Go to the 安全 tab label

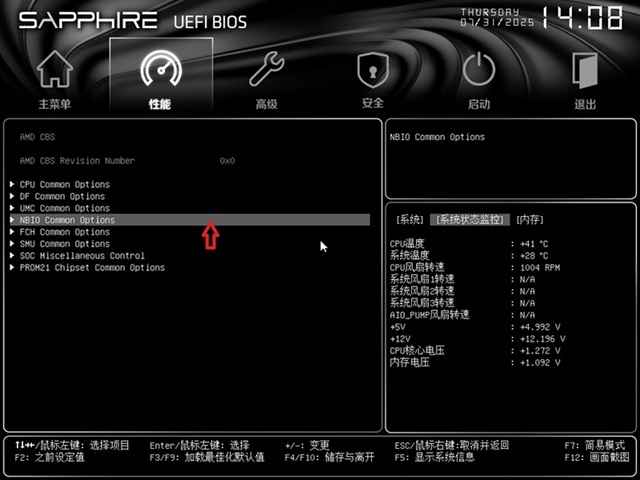pyautogui.click(x=373, y=103)
